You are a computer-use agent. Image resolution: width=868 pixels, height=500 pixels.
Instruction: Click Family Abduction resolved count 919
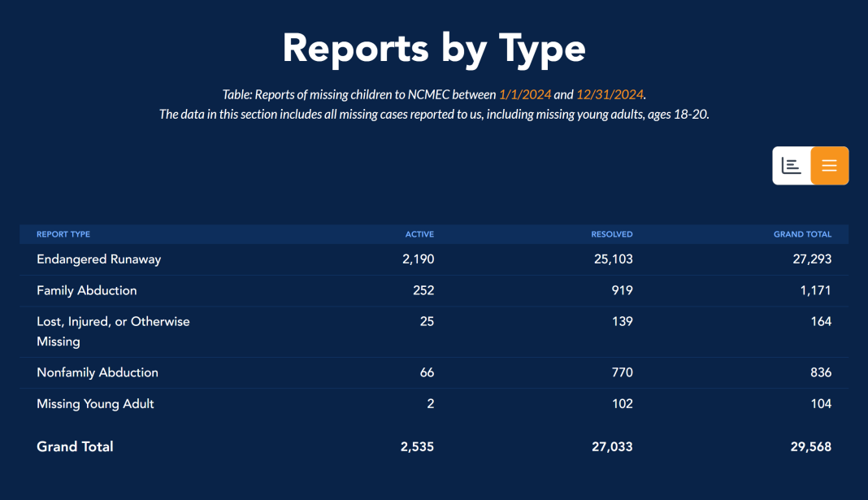tap(622, 290)
